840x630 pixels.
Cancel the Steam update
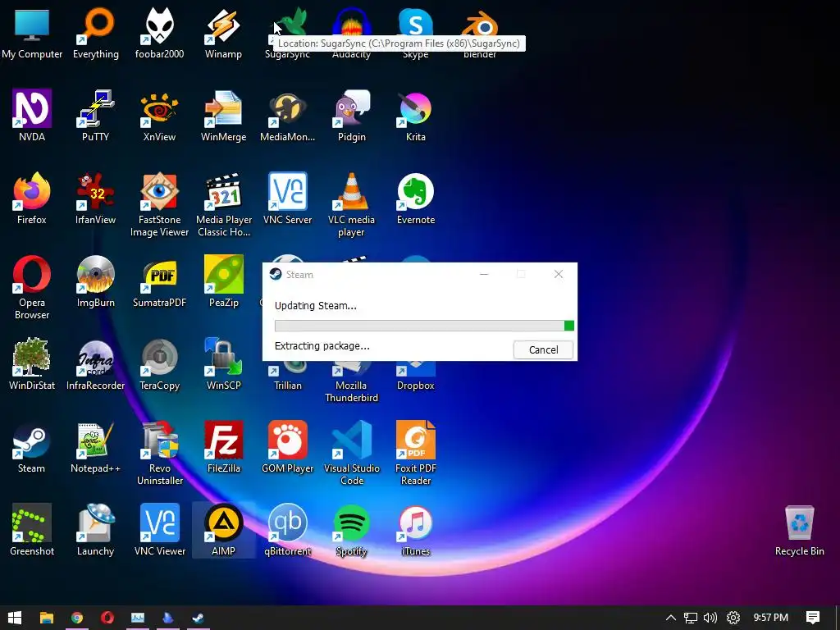coord(543,349)
